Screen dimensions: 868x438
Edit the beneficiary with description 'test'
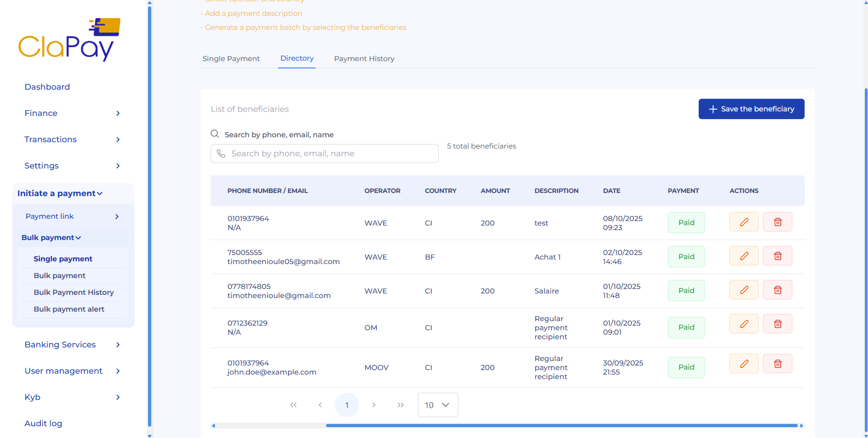tap(743, 222)
